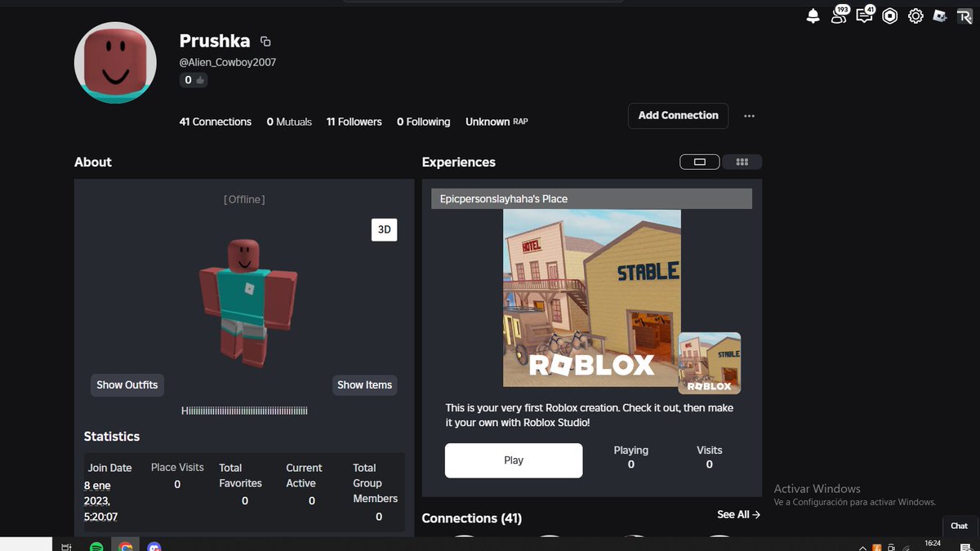980x551 pixels.
Task: Open the 0 Following list
Action: pyautogui.click(x=423, y=122)
